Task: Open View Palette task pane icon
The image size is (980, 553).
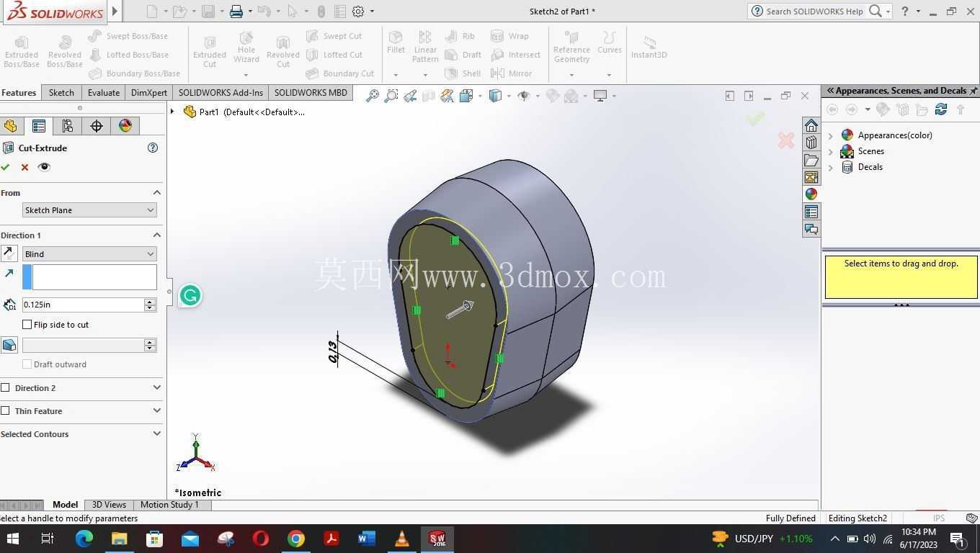Action: click(x=811, y=177)
